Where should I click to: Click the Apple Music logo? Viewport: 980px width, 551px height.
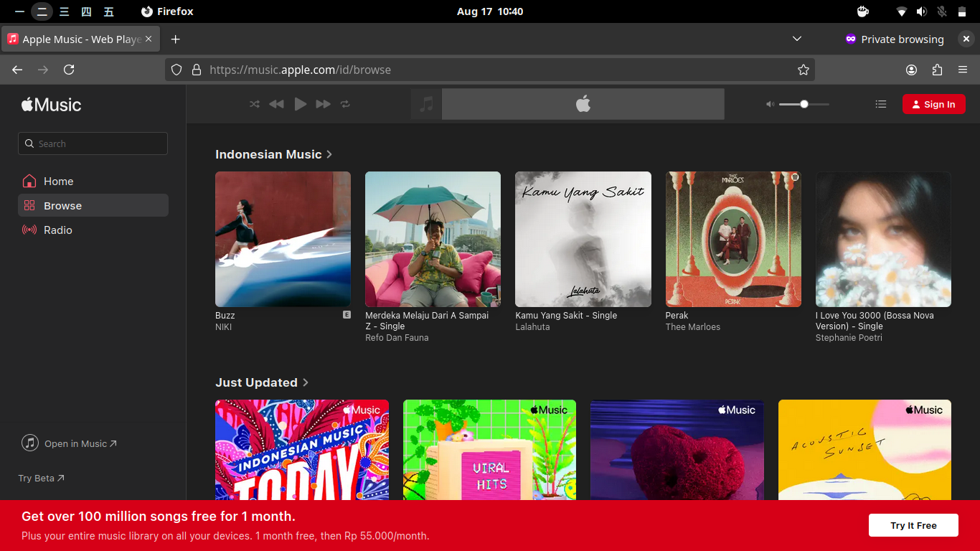pos(51,105)
